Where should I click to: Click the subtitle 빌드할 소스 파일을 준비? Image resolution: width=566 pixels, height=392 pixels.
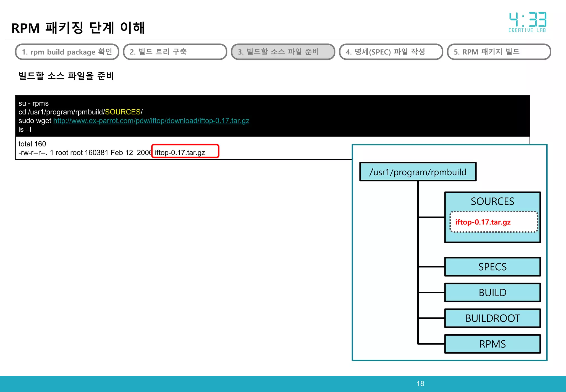coord(66,76)
